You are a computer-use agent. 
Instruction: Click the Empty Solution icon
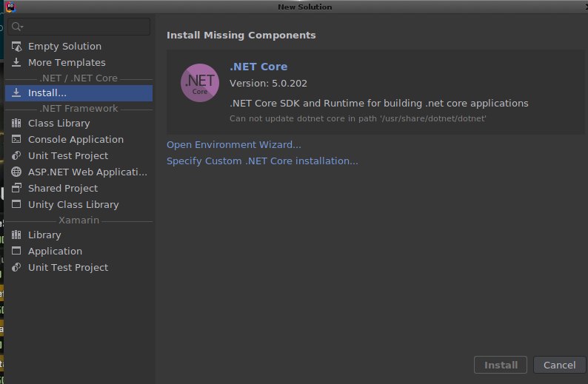click(16, 47)
